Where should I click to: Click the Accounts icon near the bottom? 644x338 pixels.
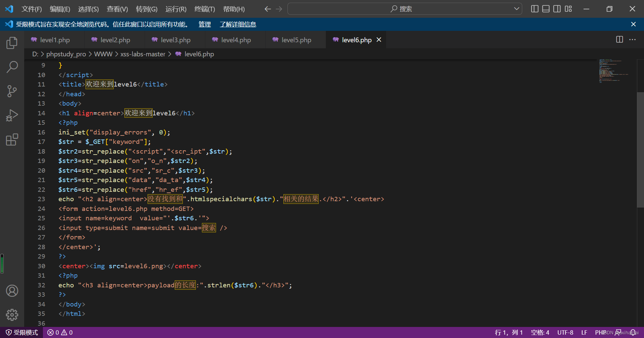coord(12,291)
